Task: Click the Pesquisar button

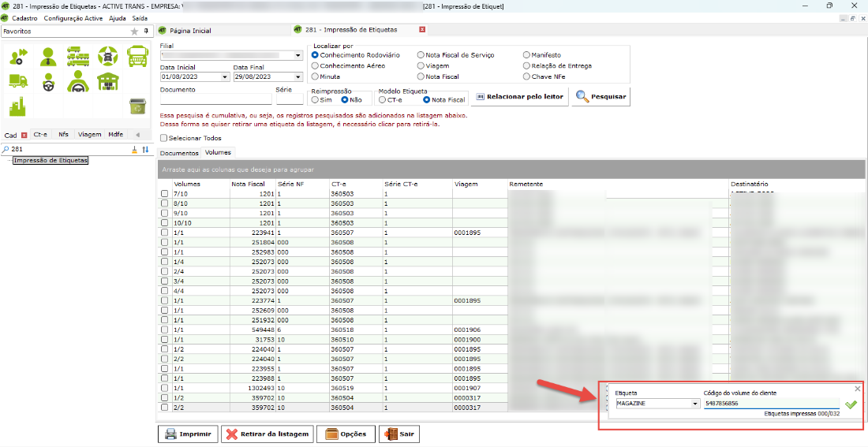Action: tap(601, 96)
